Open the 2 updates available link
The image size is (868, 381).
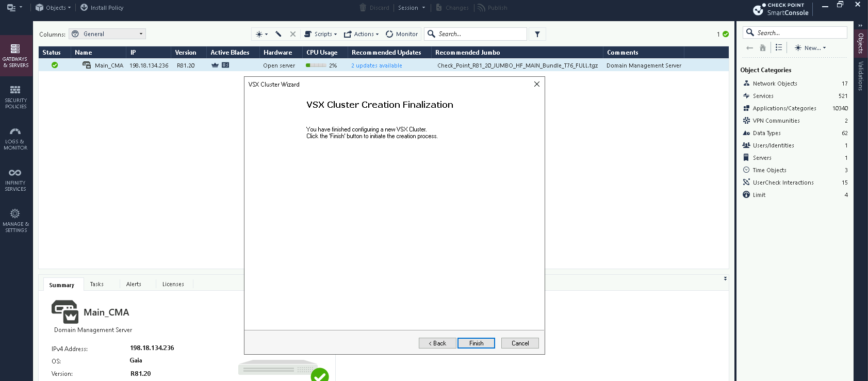pos(376,65)
